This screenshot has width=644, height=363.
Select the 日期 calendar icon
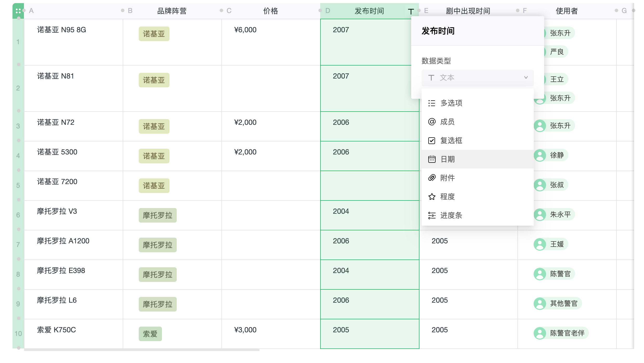(432, 159)
